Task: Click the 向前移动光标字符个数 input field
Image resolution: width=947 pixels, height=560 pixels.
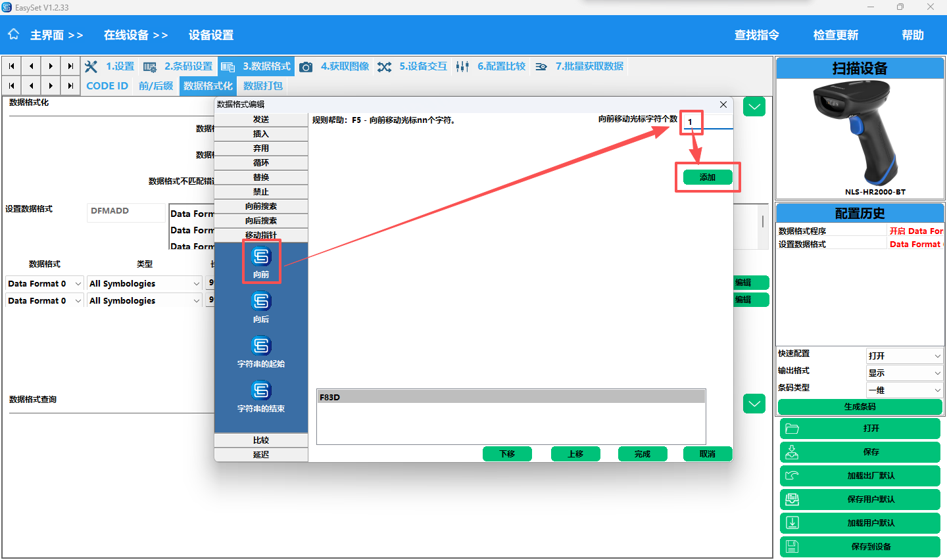Action: pyautogui.click(x=708, y=122)
